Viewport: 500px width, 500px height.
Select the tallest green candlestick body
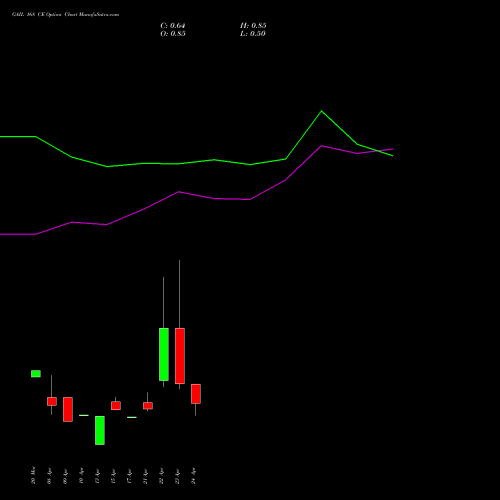point(164,354)
